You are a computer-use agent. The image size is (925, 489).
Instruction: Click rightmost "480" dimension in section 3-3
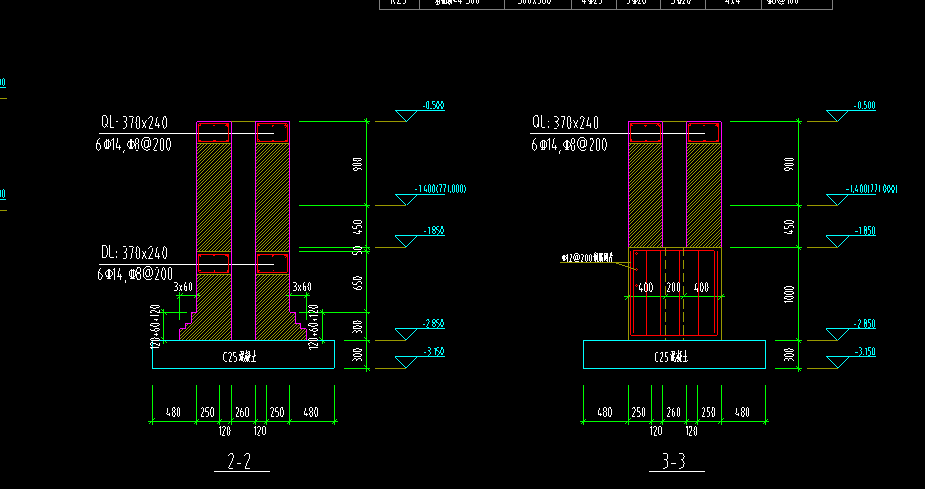tap(742, 412)
